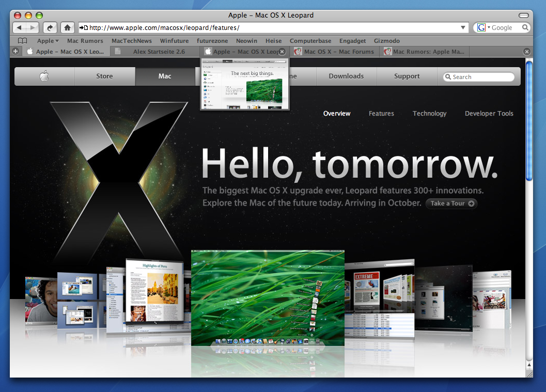The image size is (546, 392).
Task: Open Engadget bookmark
Action: [352, 41]
